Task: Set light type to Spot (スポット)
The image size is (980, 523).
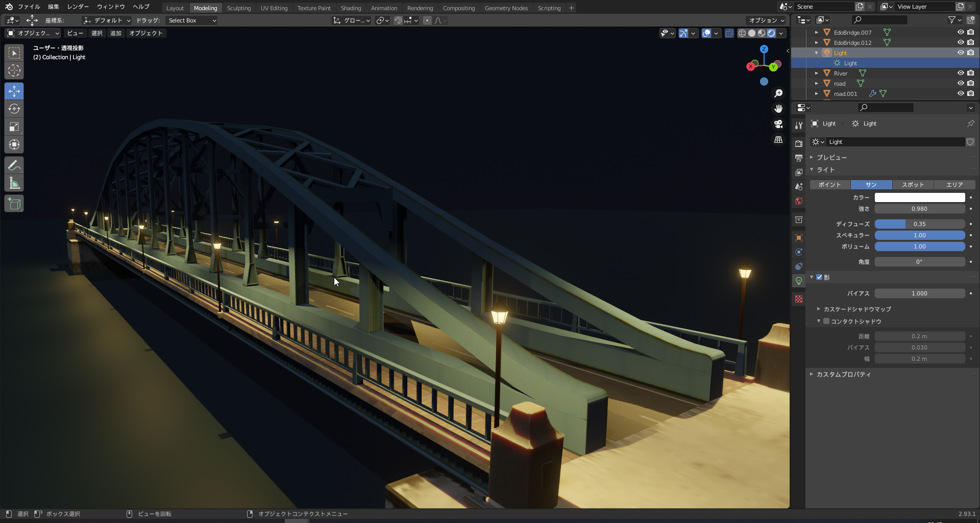Action: [x=913, y=185]
